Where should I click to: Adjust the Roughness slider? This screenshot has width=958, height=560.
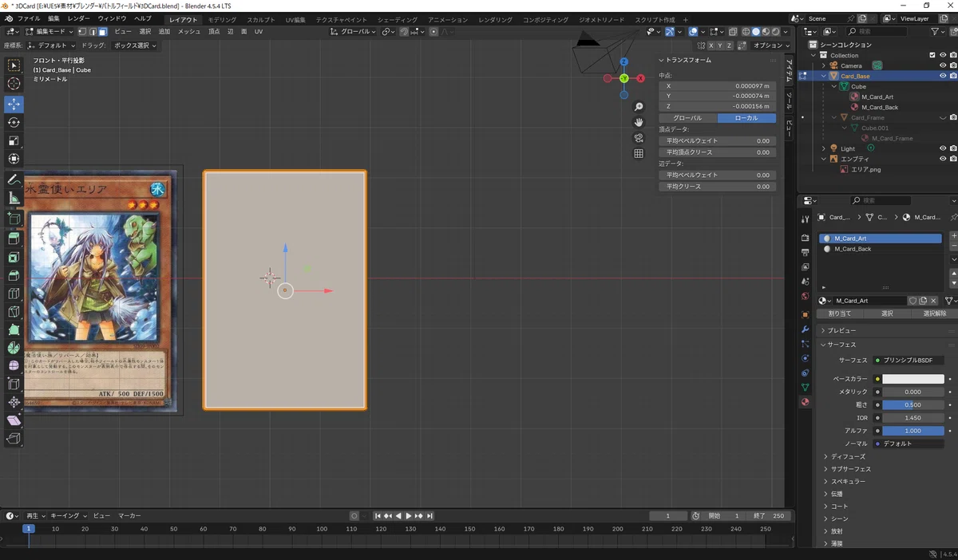pos(912,404)
